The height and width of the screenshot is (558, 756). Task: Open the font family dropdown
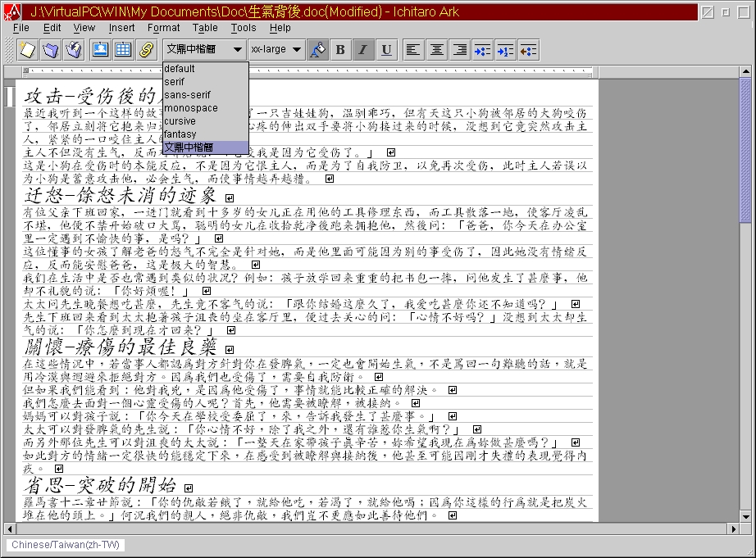204,49
